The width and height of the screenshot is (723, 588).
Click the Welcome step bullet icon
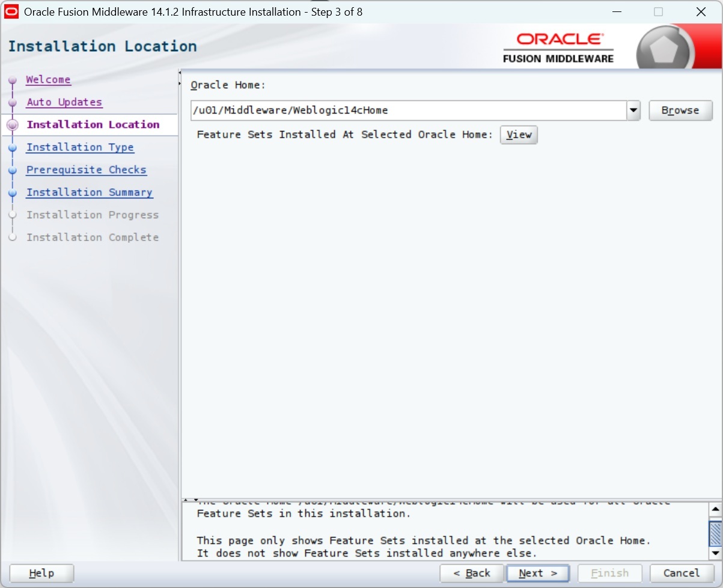(x=13, y=80)
